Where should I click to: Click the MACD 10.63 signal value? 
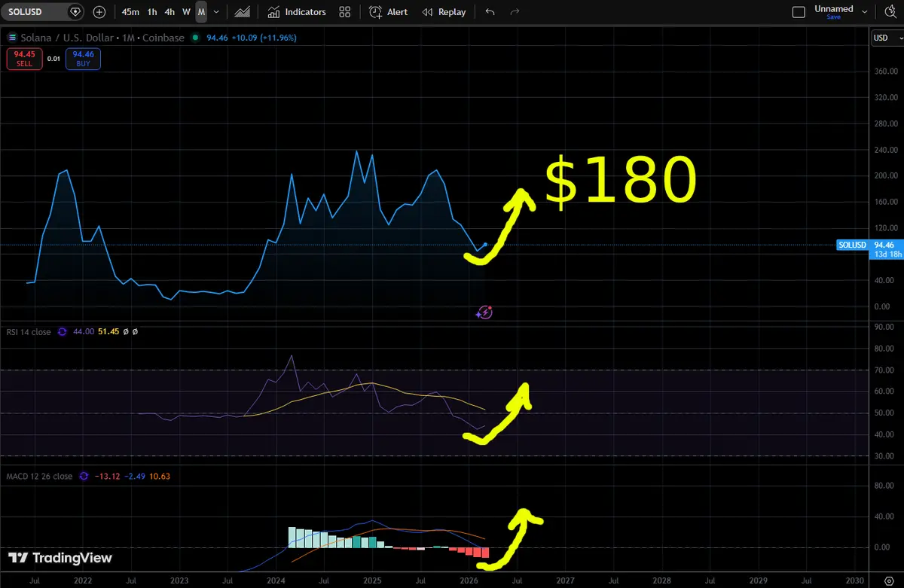160,476
